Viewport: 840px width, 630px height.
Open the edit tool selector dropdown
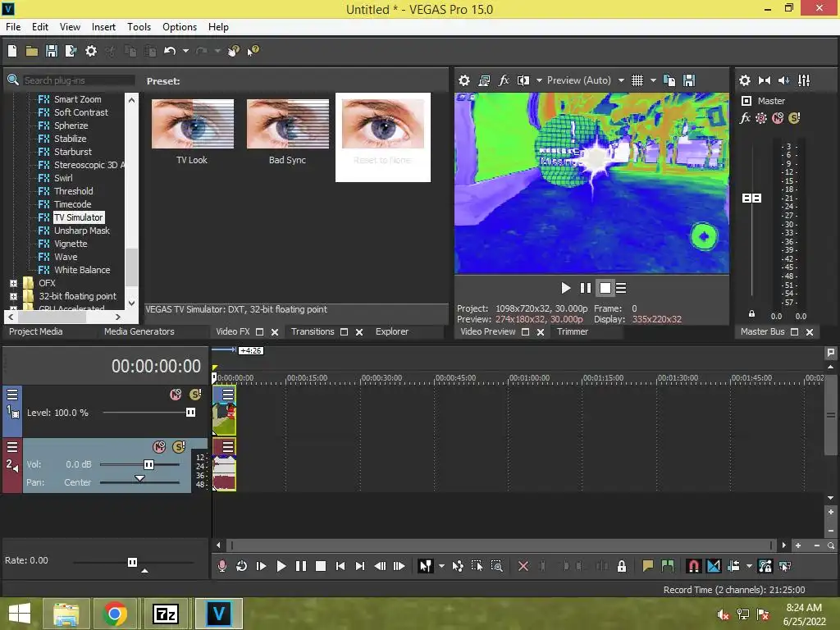click(x=441, y=566)
